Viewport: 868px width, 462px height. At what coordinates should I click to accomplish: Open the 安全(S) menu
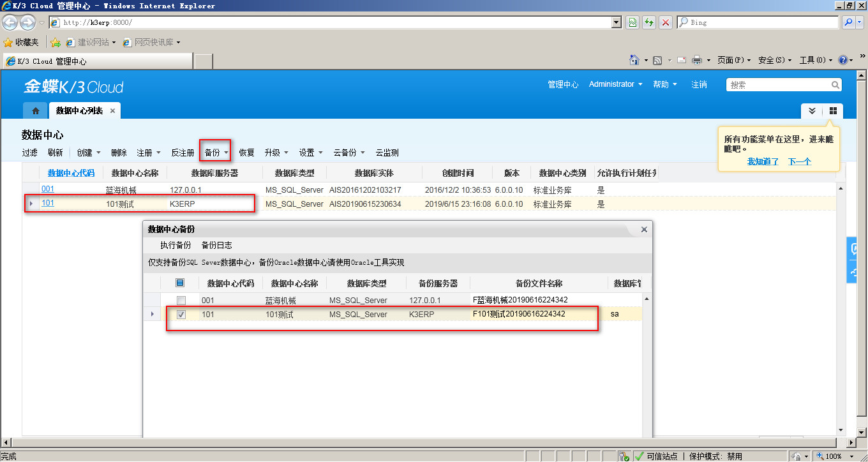tap(775, 60)
